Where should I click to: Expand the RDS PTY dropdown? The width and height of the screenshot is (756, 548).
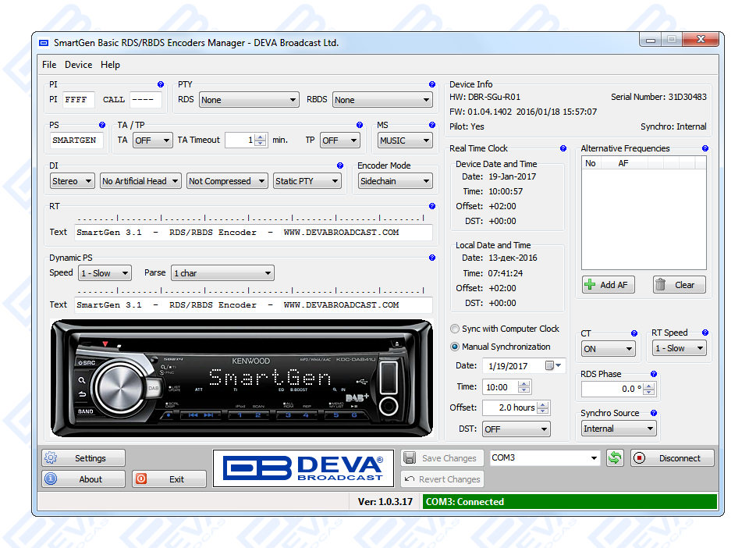pos(249,100)
